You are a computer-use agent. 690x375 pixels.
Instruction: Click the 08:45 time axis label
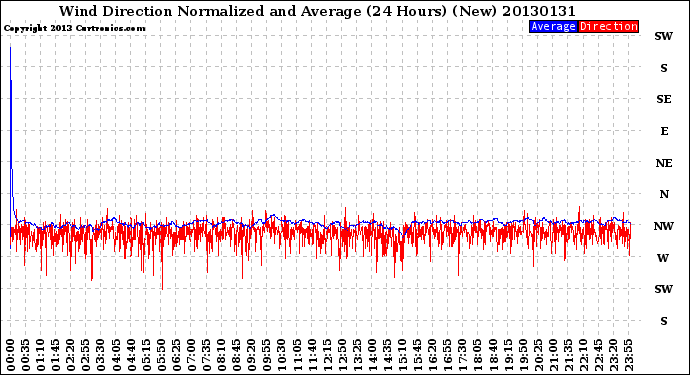pyautogui.click(x=236, y=355)
